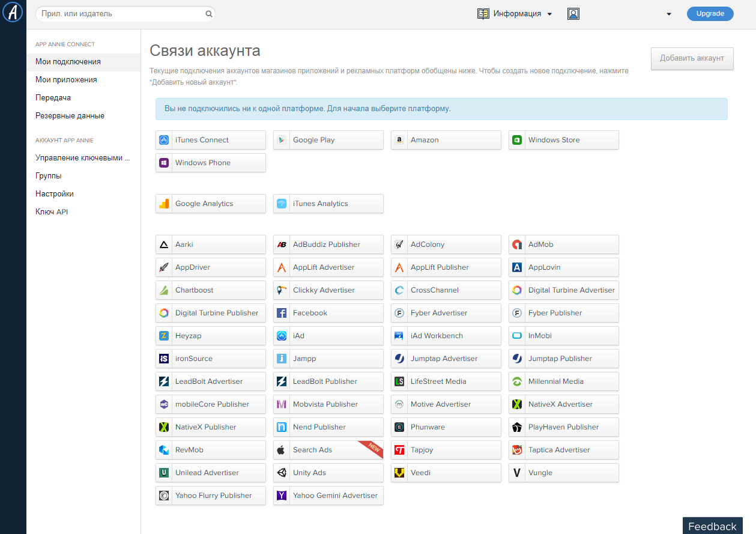Select the Fyber Advertiser button
The height and width of the screenshot is (534, 756).
point(446,313)
